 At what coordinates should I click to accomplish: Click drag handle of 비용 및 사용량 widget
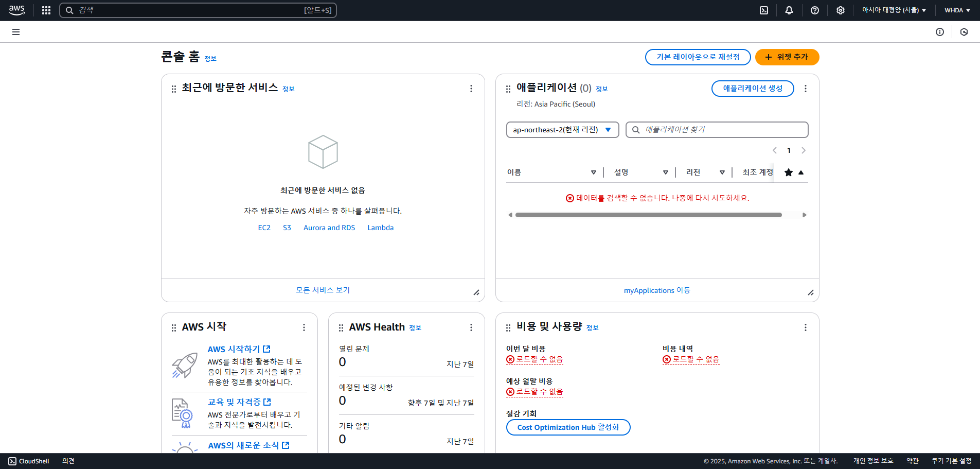pos(508,328)
